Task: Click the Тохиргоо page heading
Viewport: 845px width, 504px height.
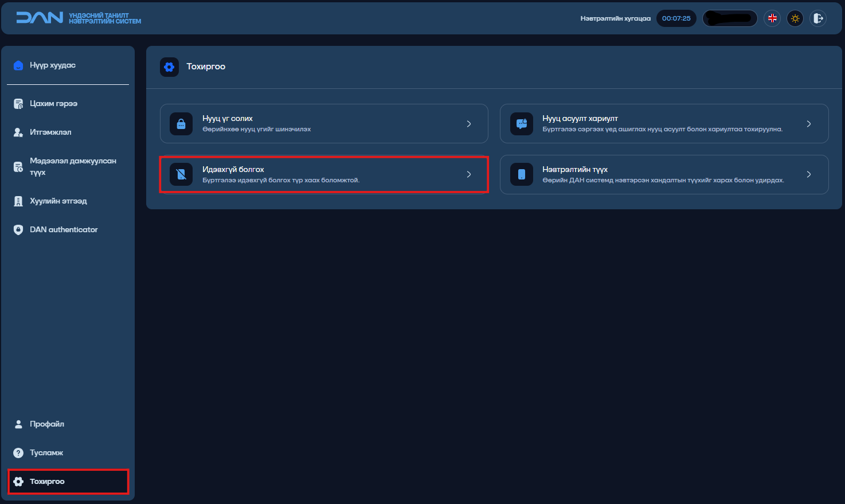Action: (206, 67)
